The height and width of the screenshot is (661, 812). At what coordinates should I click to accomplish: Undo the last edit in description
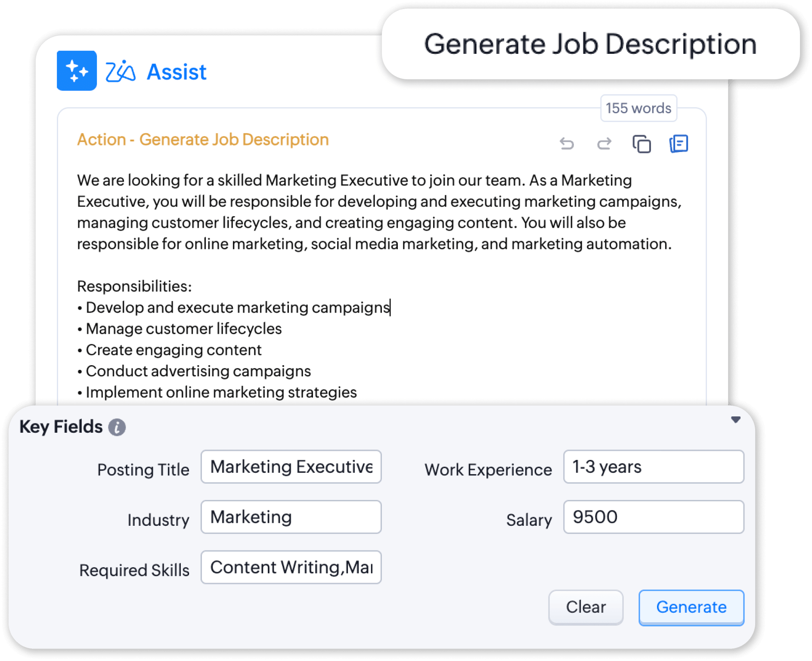tap(567, 143)
